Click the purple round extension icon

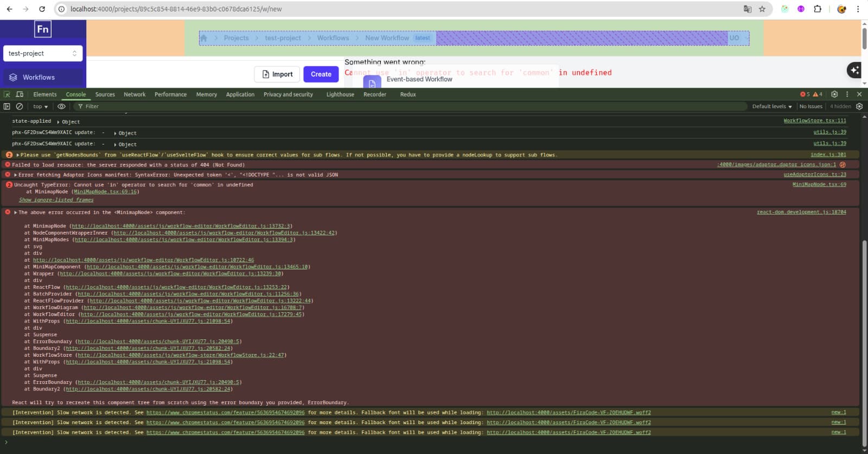(x=801, y=9)
